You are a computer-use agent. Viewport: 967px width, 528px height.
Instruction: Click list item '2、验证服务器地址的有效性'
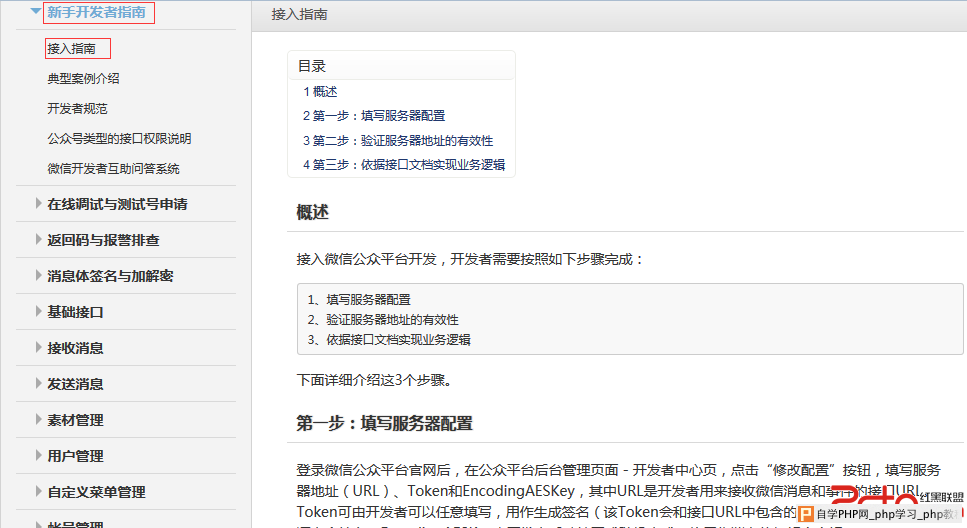click(383, 320)
